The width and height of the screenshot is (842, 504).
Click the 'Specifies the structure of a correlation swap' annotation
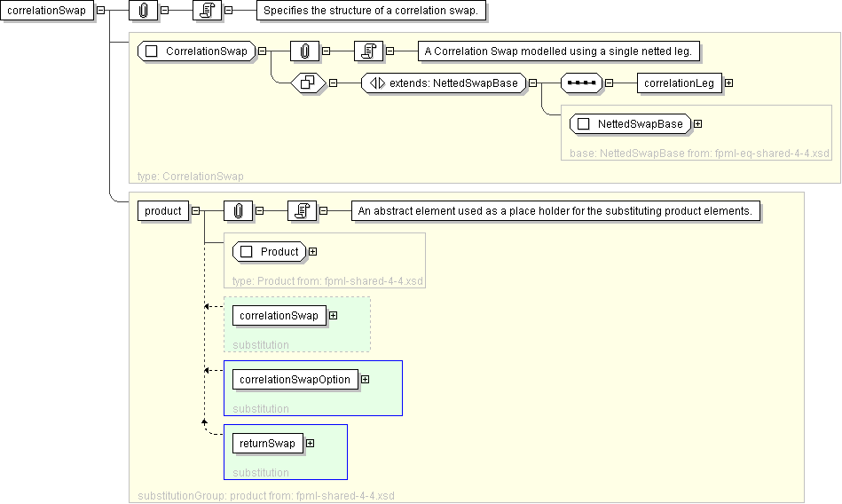(370, 11)
